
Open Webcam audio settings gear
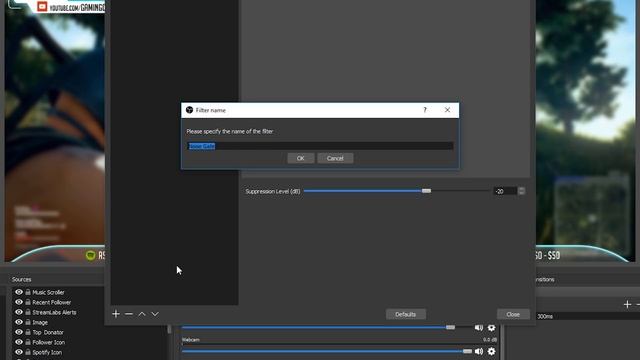491,351
